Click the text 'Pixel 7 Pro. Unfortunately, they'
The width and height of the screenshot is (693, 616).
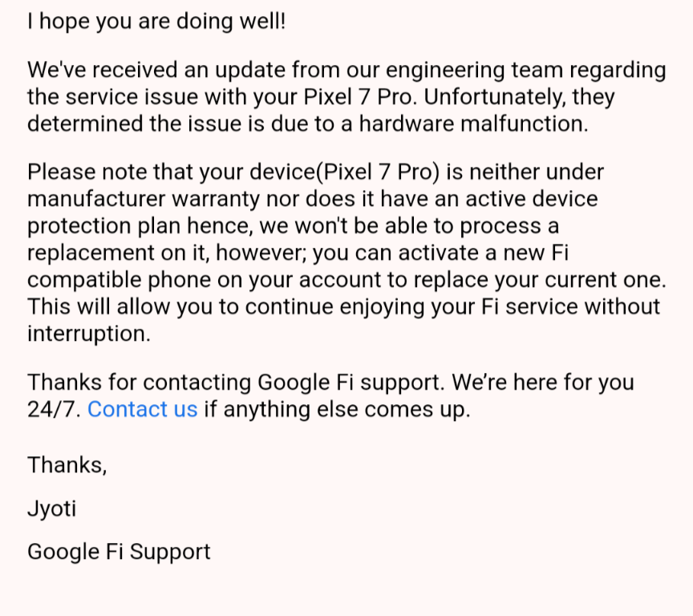459,97
